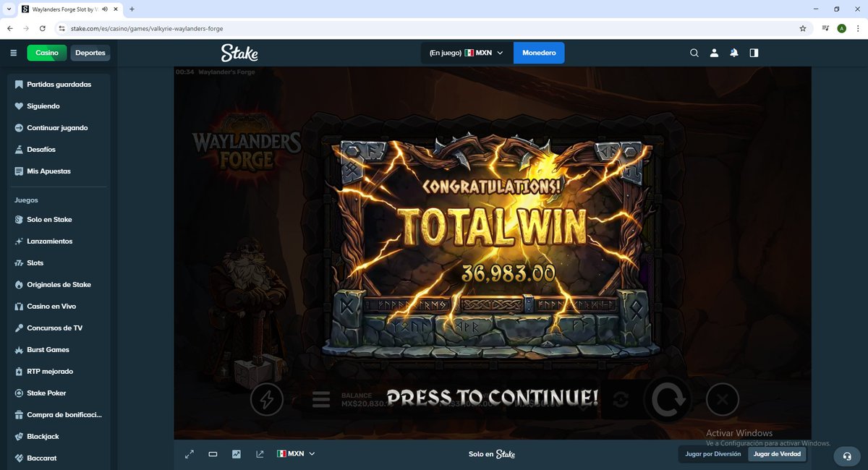Open the user profile icon
Image resolution: width=868 pixels, height=470 pixels.
pyautogui.click(x=714, y=53)
